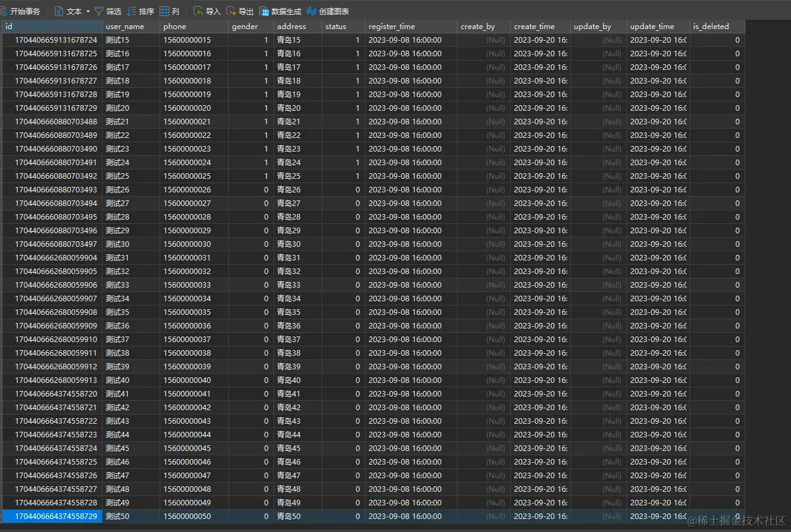The image size is (791, 532).
Task: Select the register_time column header
Action: click(411, 27)
